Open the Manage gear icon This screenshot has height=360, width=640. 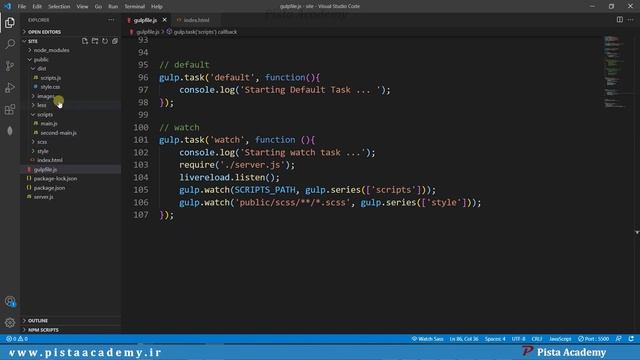(10, 323)
